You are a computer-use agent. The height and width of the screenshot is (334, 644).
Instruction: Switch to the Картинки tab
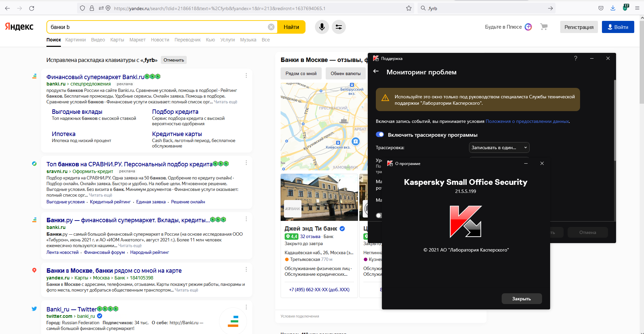click(x=75, y=40)
